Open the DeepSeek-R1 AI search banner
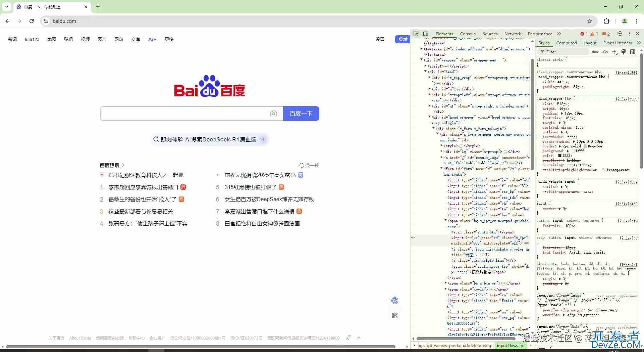 210,139
